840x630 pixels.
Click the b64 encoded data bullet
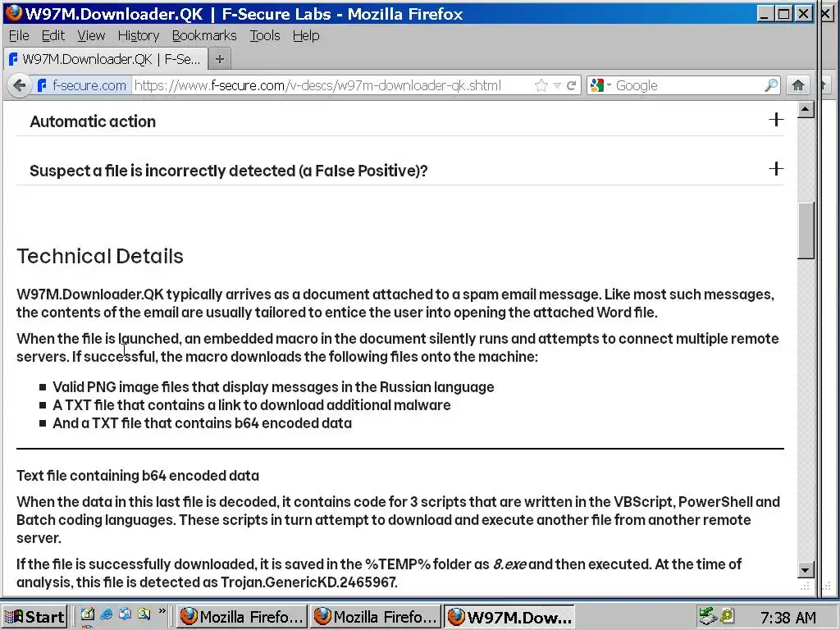pos(202,423)
